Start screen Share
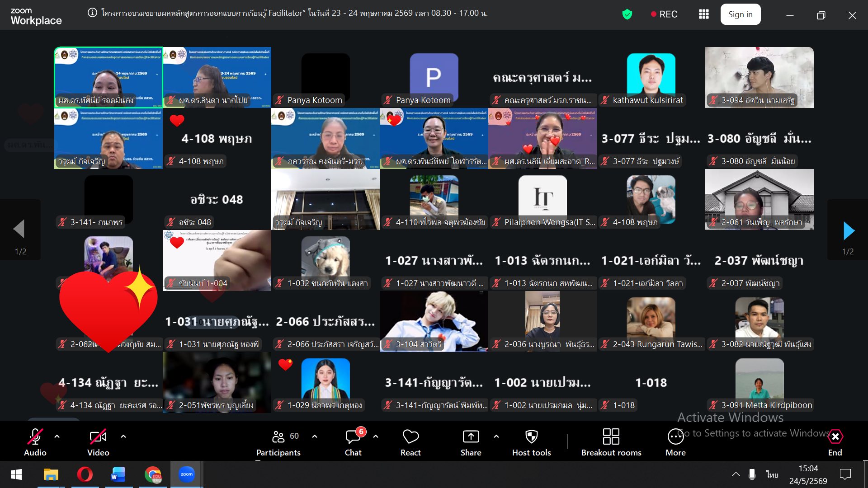 tap(471, 442)
